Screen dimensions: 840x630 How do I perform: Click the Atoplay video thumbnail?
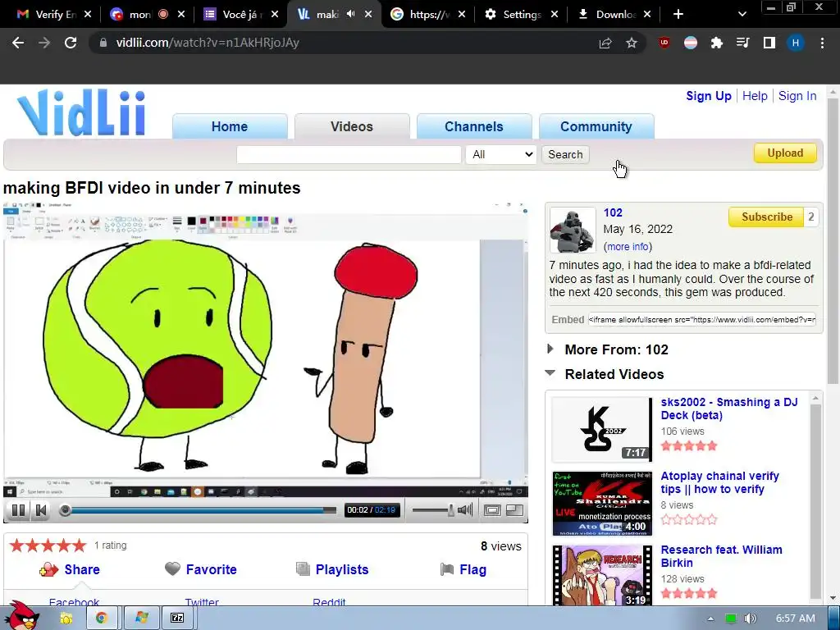coord(602,503)
